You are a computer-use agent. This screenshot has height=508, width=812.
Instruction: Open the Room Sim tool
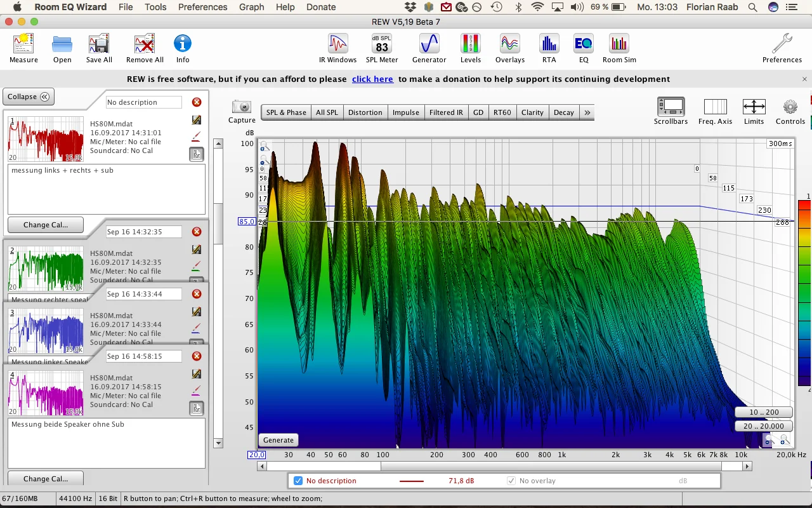pos(619,49)
